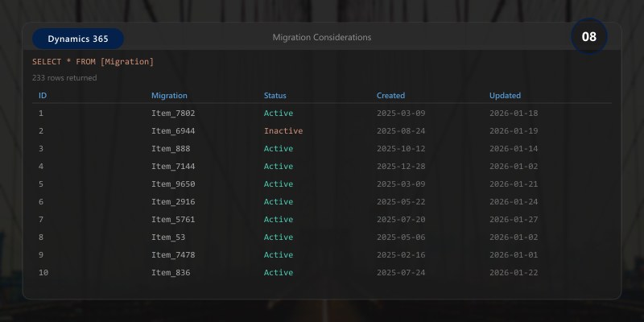Click ID cell 5 of Item_9650 row
The image size is (644, 322).
click(41, 184)
